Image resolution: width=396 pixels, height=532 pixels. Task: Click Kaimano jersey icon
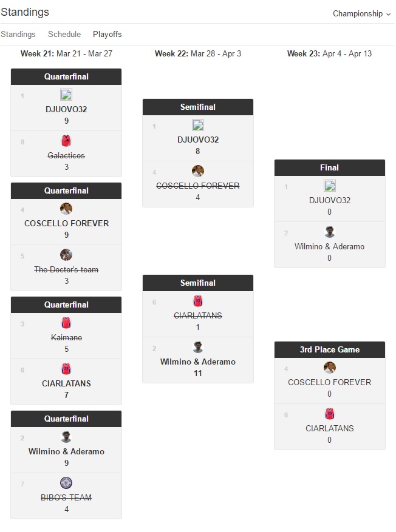(66, 323)
